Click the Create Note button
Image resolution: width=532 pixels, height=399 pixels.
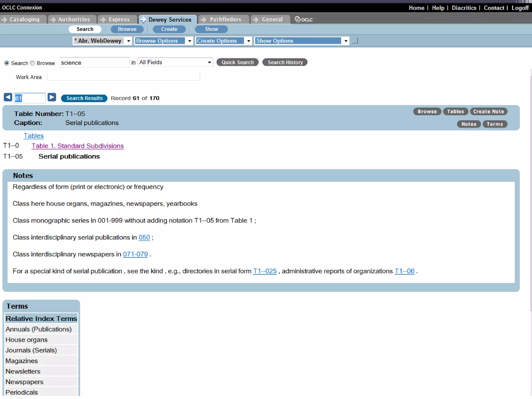coord(488,111)
